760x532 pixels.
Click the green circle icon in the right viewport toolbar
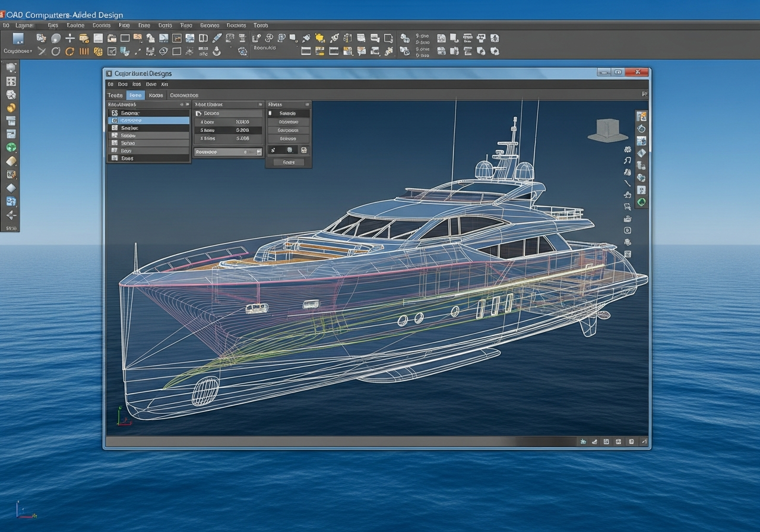click(641, 202)
